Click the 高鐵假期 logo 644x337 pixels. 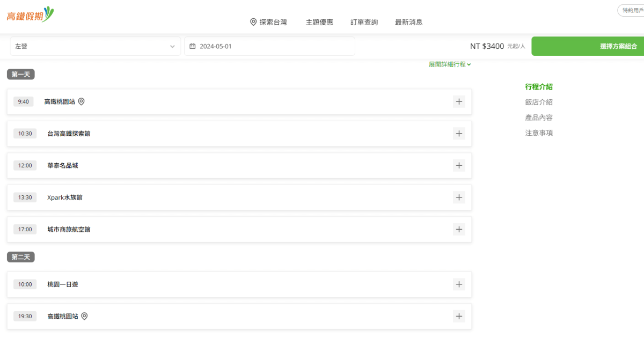[x=30, y=14]
